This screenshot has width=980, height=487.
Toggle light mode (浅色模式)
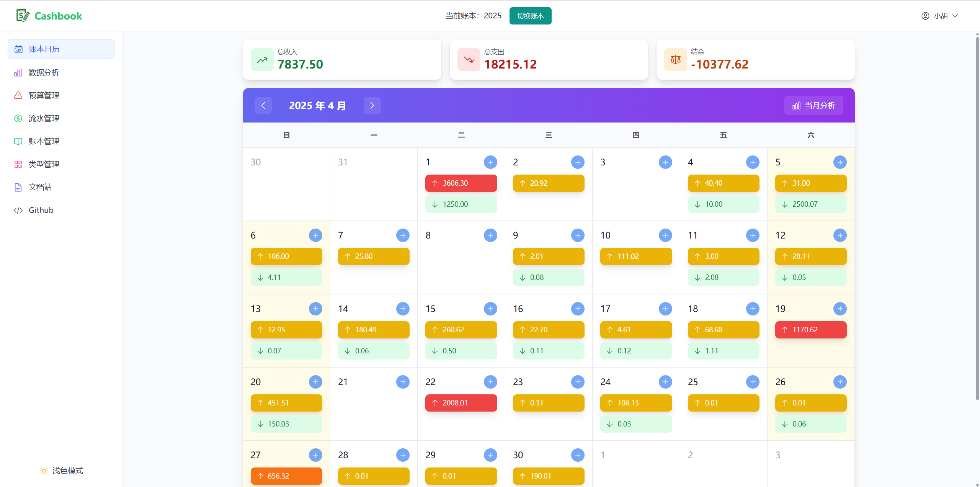tap(61, 471)
